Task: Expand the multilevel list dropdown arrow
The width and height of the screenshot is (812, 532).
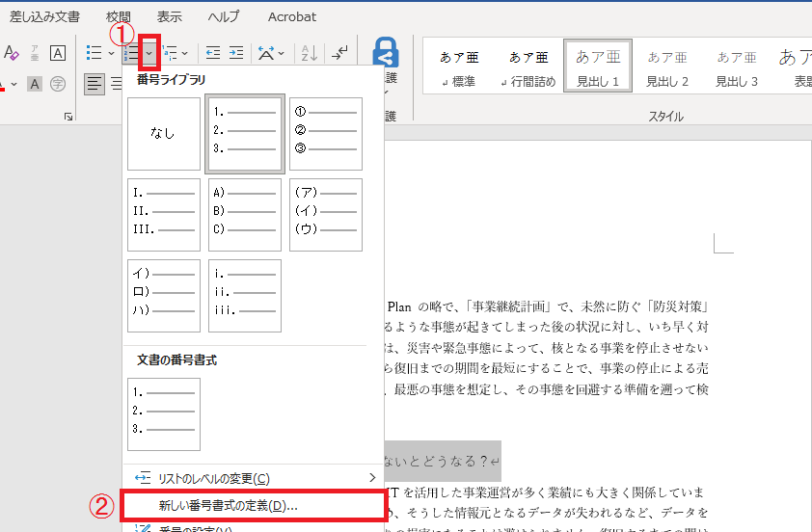Action: (x=185, y=53)
